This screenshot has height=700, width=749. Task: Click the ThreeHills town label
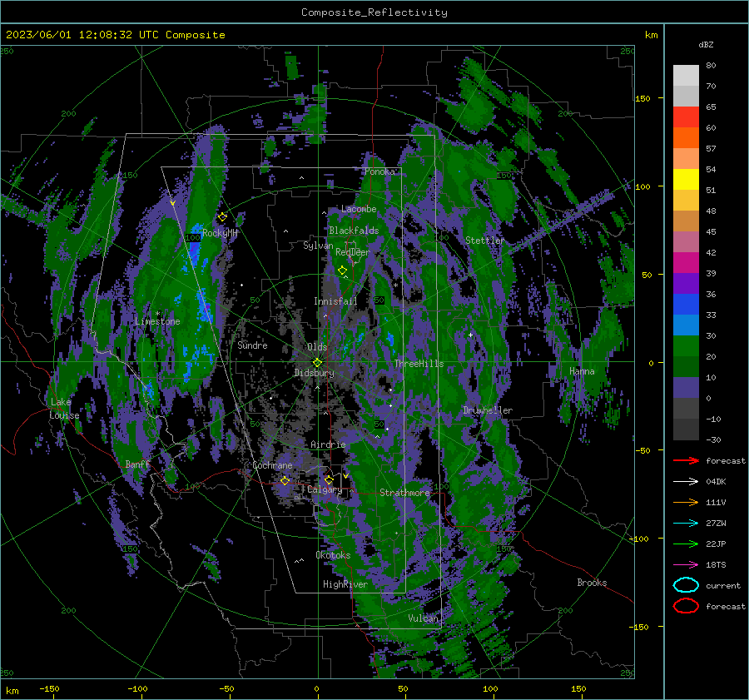click(x=419, y=364)
